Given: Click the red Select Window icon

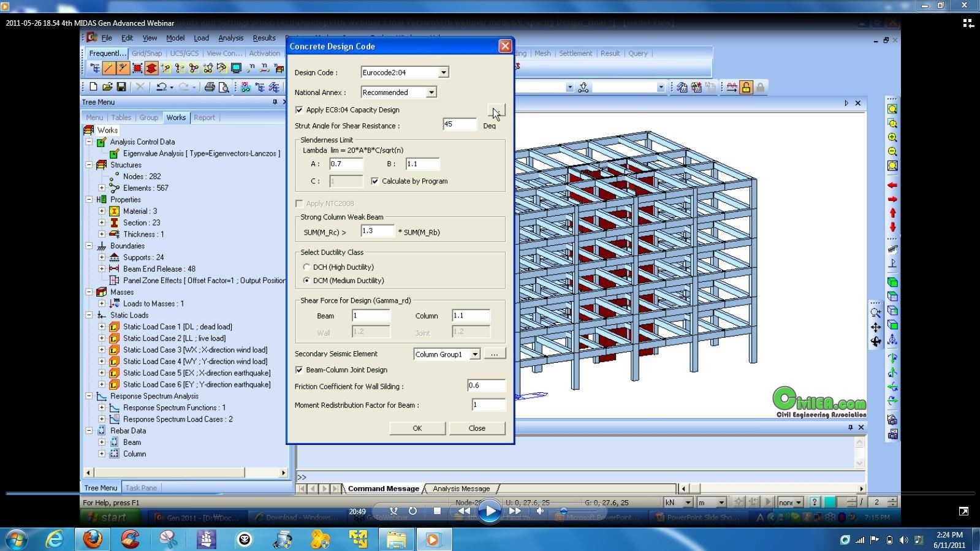Looking at the screenshot, I should click(137, 68).
